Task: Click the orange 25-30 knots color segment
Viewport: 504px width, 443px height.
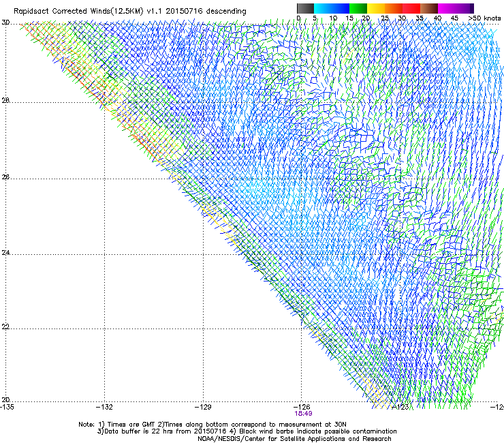Action: [x=394, y=8]
